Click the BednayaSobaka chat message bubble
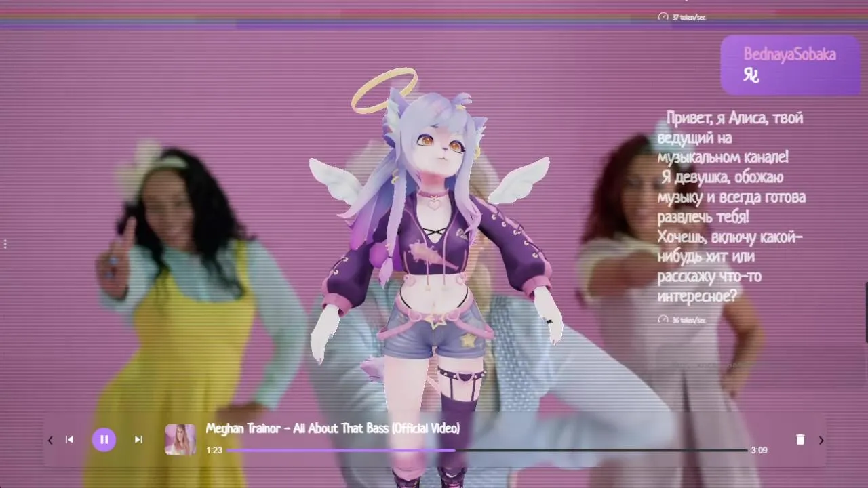 [x=791, y=65]
